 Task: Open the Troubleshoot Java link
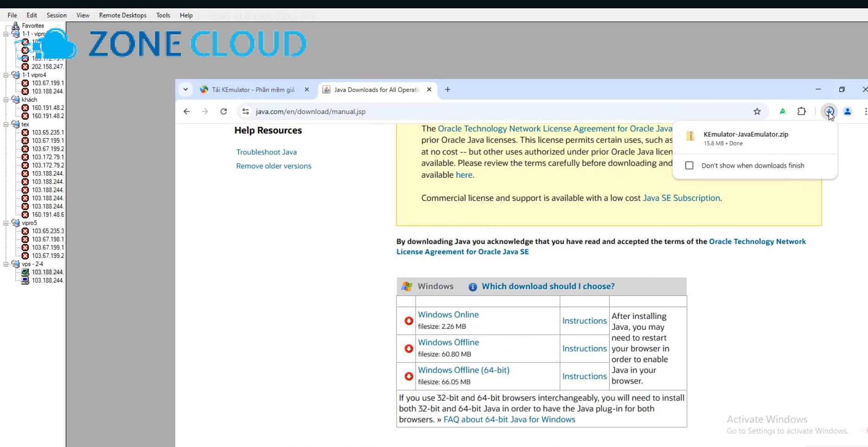266,152
